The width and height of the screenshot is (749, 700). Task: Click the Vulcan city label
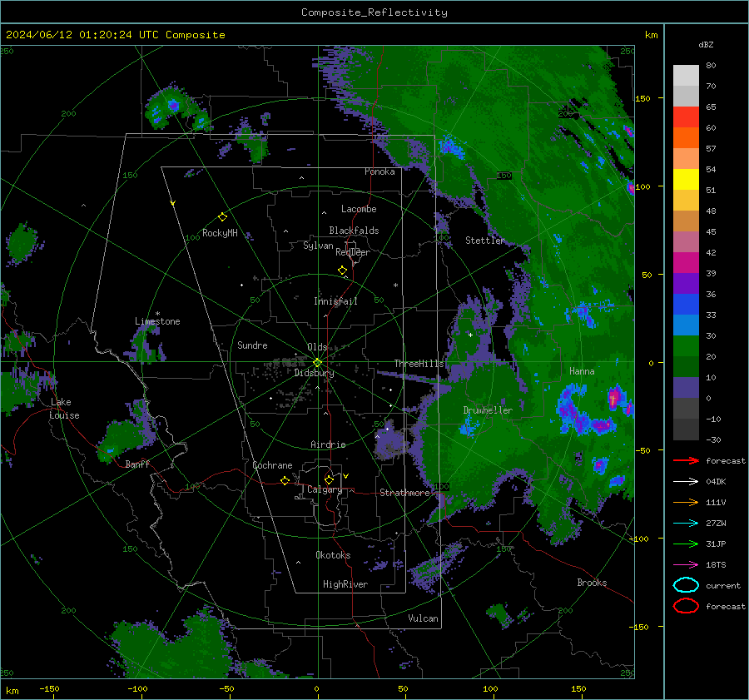tap(423, 618)
